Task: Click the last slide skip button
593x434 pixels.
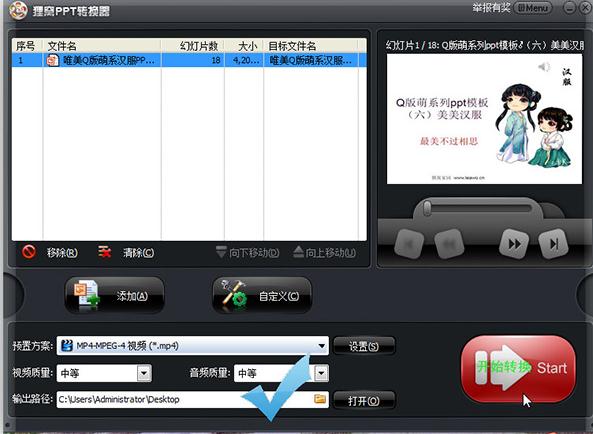Action: 553,244
